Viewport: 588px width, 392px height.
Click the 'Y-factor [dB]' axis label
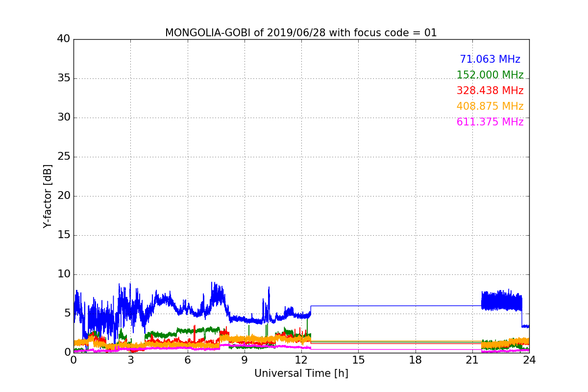(48, 196)
